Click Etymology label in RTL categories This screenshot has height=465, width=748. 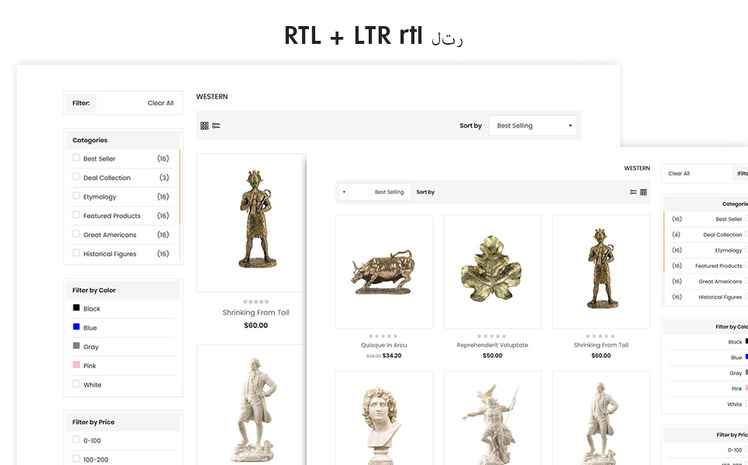pyautogui.click(x=728, y=250)
